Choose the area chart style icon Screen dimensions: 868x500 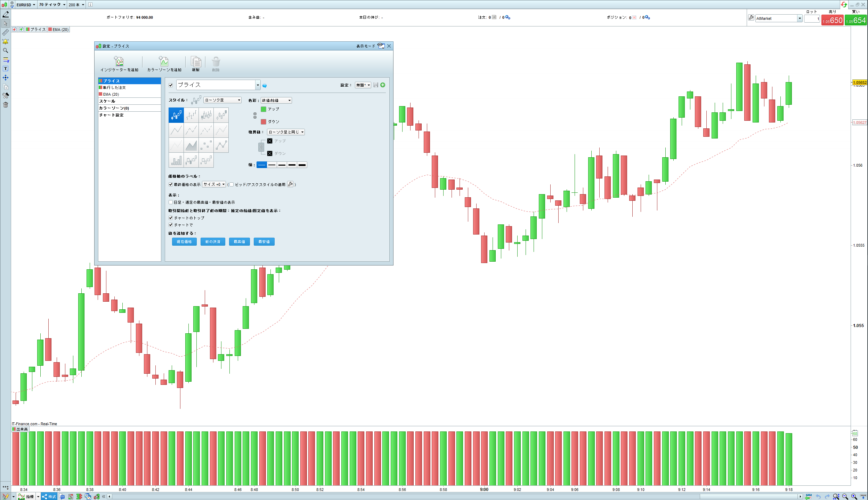pyautogui.click(x=191, y=145)
